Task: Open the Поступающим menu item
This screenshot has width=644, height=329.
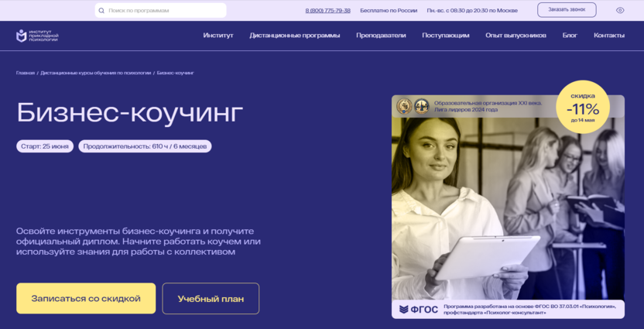Action: coord(446,36)
